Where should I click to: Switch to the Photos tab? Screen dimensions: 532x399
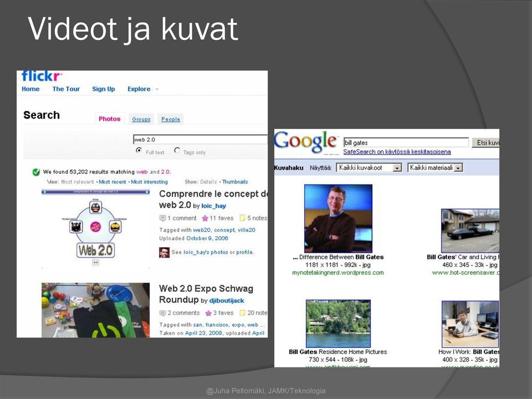[110, 119]
